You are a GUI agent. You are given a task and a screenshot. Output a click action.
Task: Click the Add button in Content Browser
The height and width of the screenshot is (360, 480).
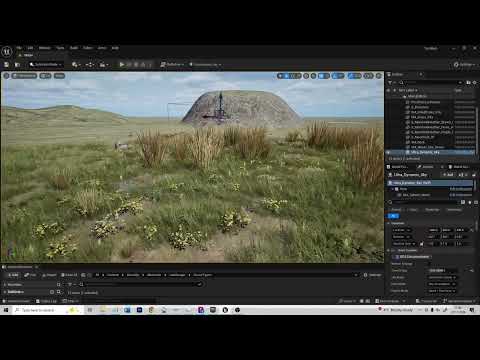pyautogui.click(x=13, y=275)
